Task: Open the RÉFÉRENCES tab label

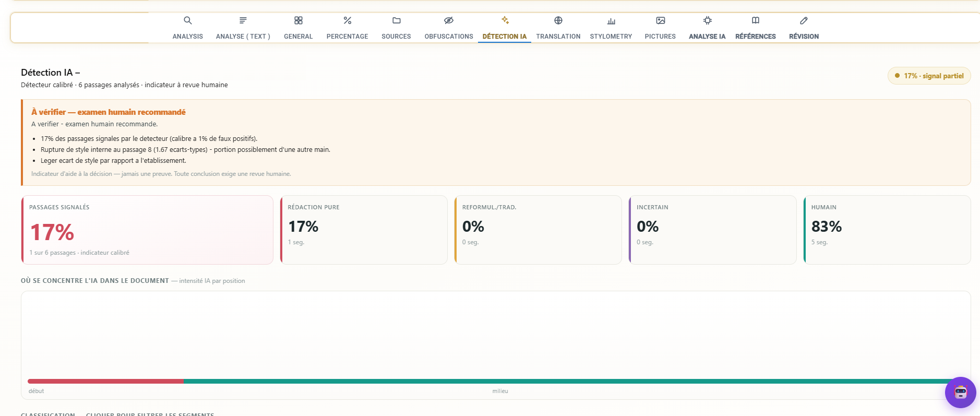Action: click(756, 37)
